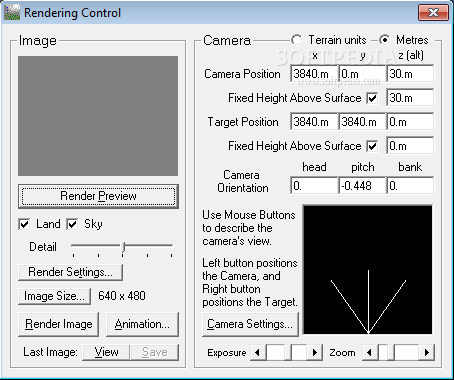Open Render Settings dialog
The image size is (454, 380).
[x=70, y=272]
